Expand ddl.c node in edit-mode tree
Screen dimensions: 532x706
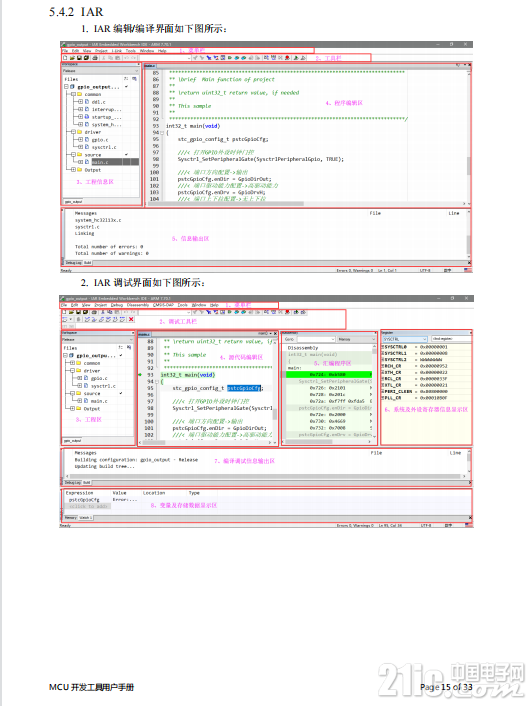[x=81, y=102]
